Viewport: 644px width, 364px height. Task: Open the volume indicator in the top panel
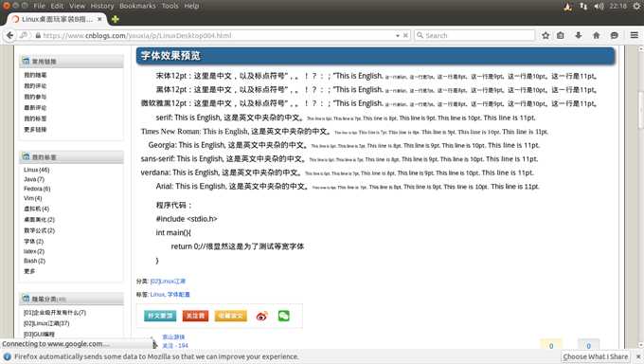599,6
